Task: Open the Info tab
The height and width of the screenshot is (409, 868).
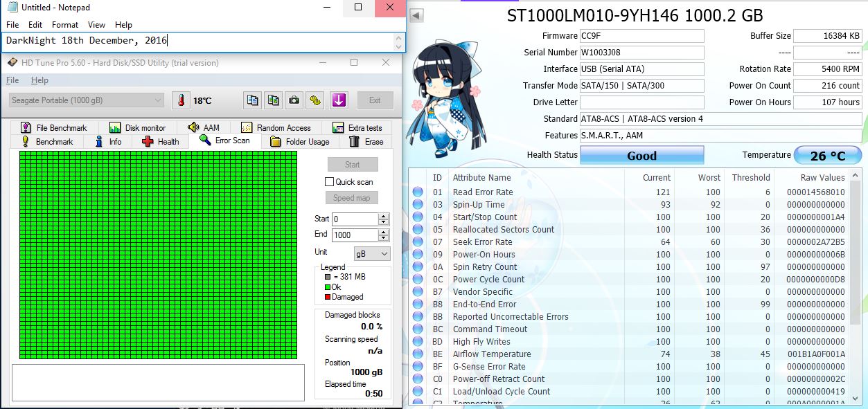Action: click(x=107, y=141)
